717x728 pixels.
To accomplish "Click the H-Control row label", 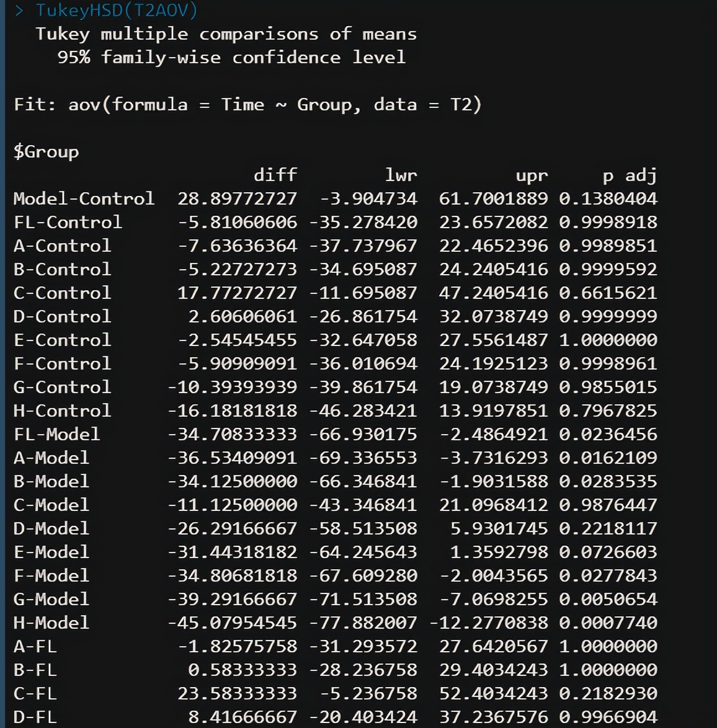I will pyautogui.click(x=62, y=411).
